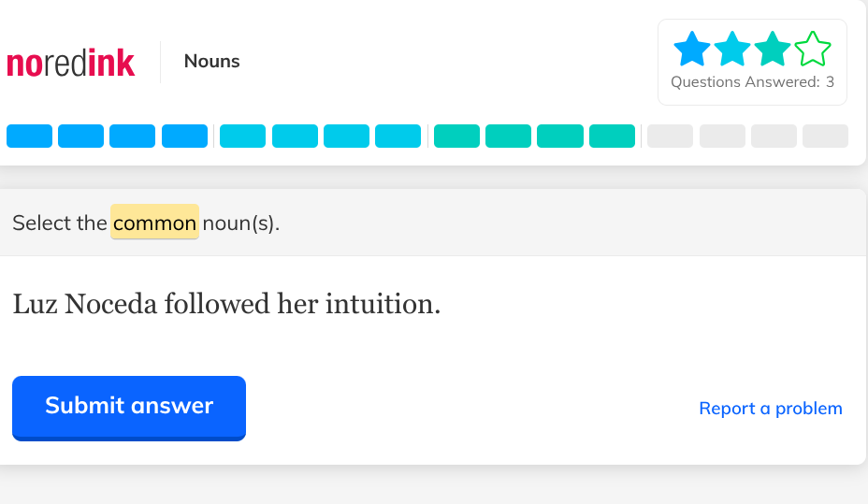Click the first gray unfilled progress segment

tap(670, 137)
